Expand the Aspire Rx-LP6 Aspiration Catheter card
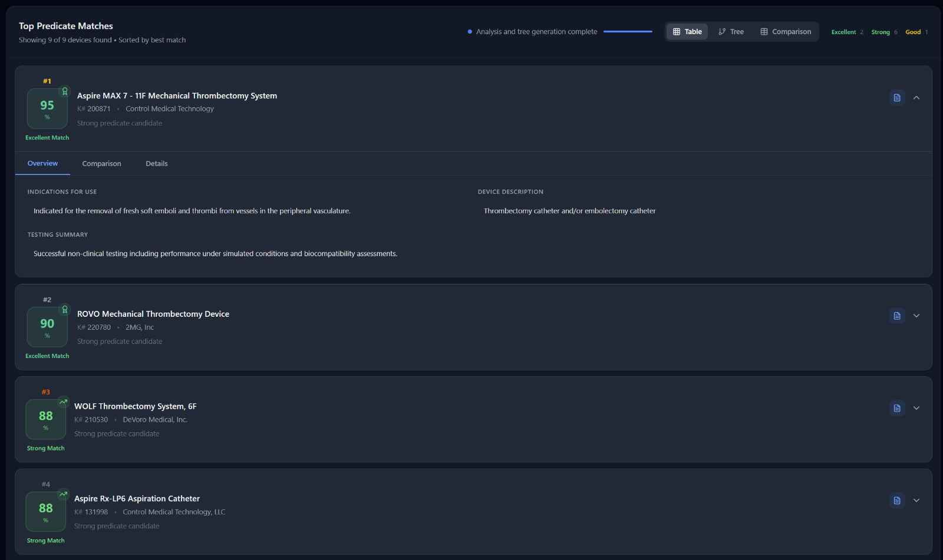943x560 pixels. click(916, 501)
